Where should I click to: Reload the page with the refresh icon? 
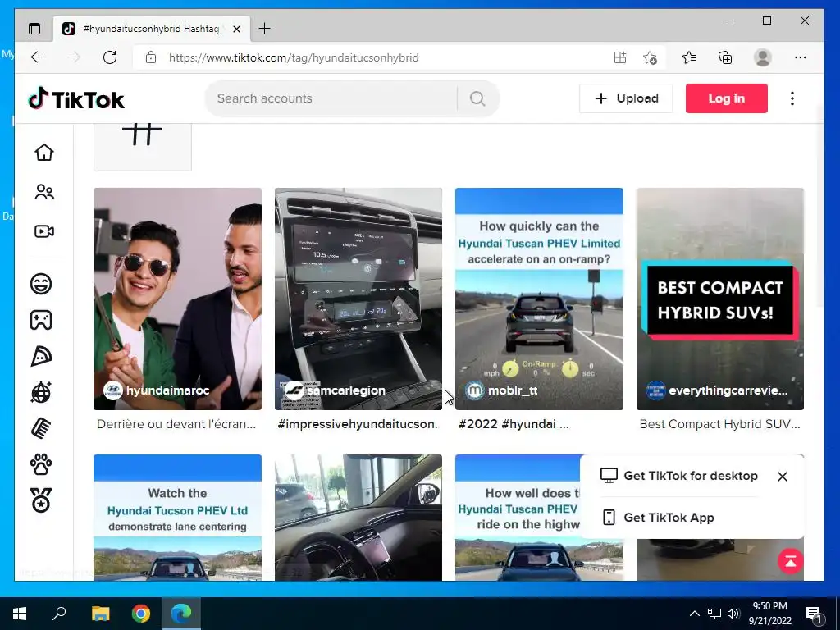tap(110, 57)
